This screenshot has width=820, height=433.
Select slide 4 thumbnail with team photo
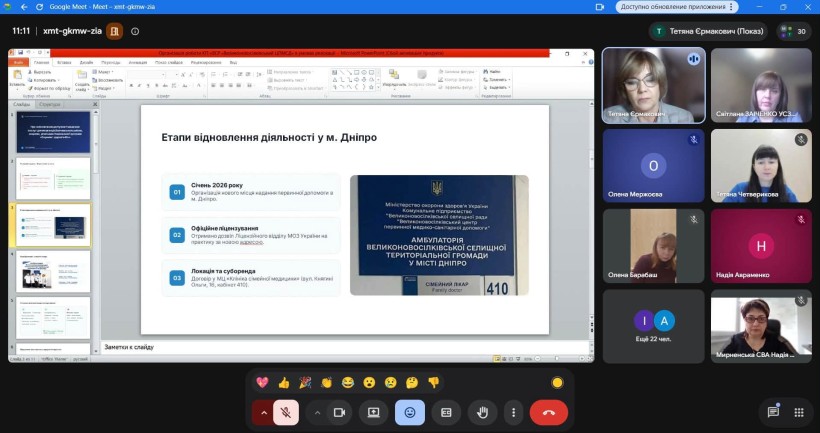tap(53, 271)
